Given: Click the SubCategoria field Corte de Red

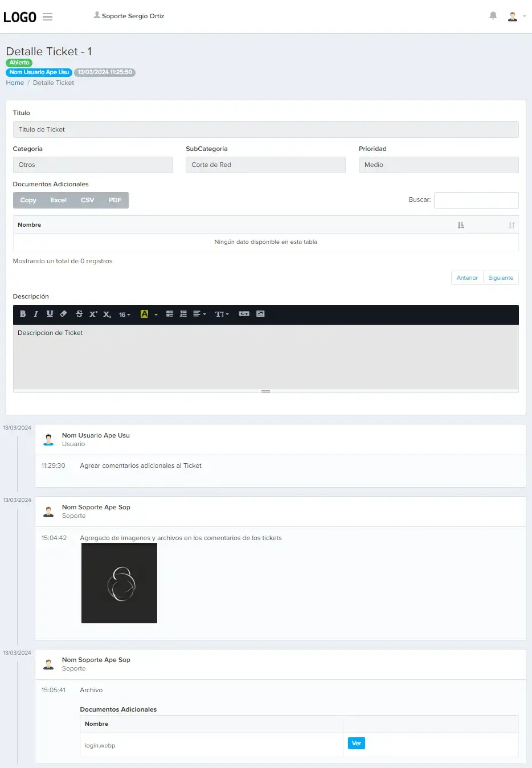Looking at the screenshot, I should 265,165.
